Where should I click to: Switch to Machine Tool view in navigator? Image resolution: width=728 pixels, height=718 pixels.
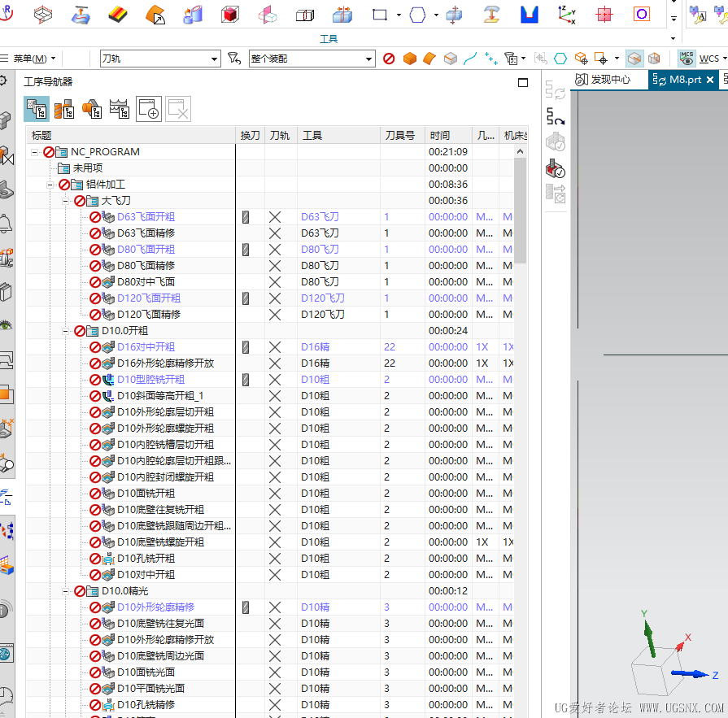tap(64, 110)
